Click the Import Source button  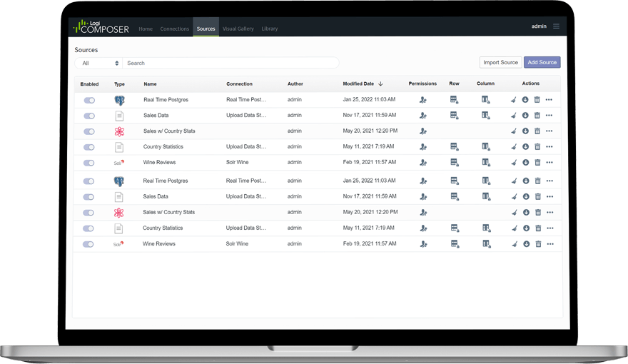click(x=500, y=63)
